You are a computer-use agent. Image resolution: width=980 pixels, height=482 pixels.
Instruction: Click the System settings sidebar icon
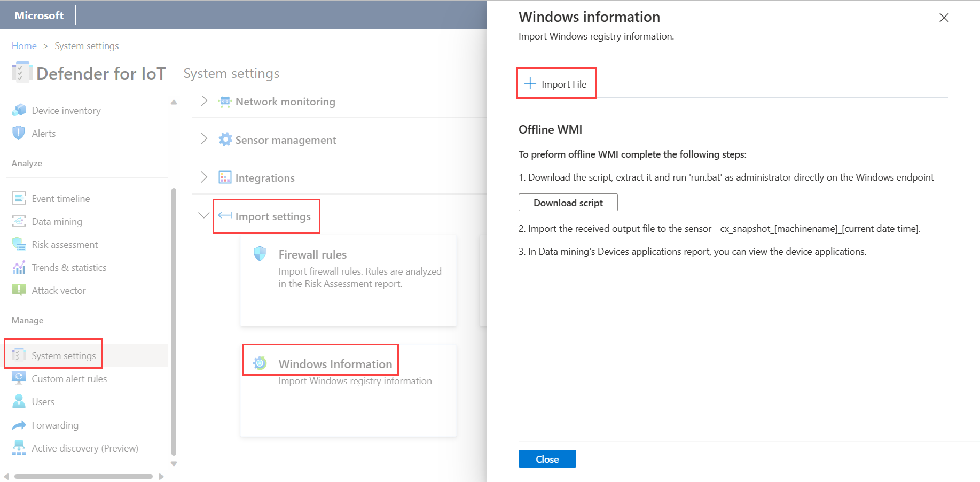click(19, 355)
